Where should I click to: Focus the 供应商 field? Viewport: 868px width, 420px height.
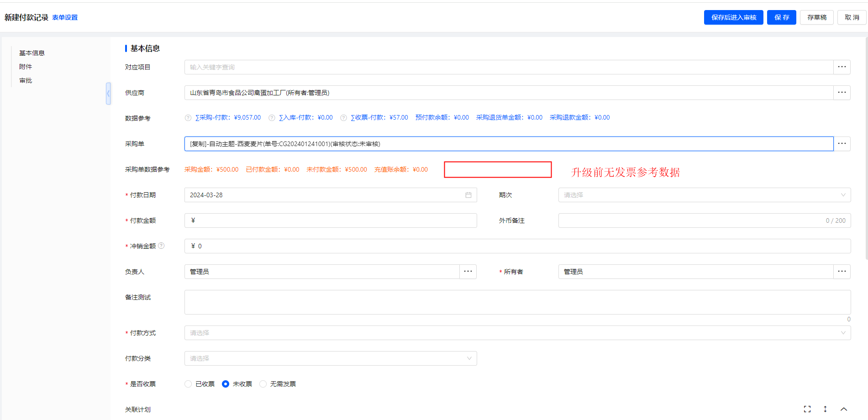tap(509, 93)
